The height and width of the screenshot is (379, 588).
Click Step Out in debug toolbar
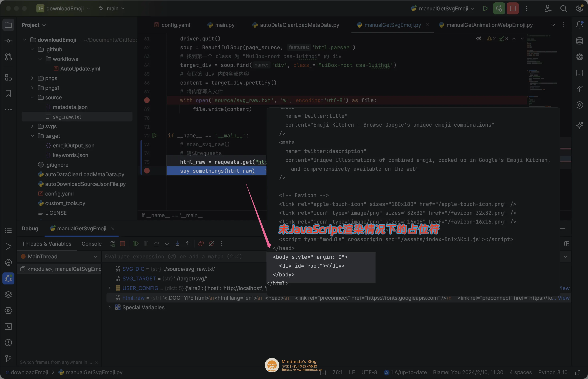pos(188,244)
